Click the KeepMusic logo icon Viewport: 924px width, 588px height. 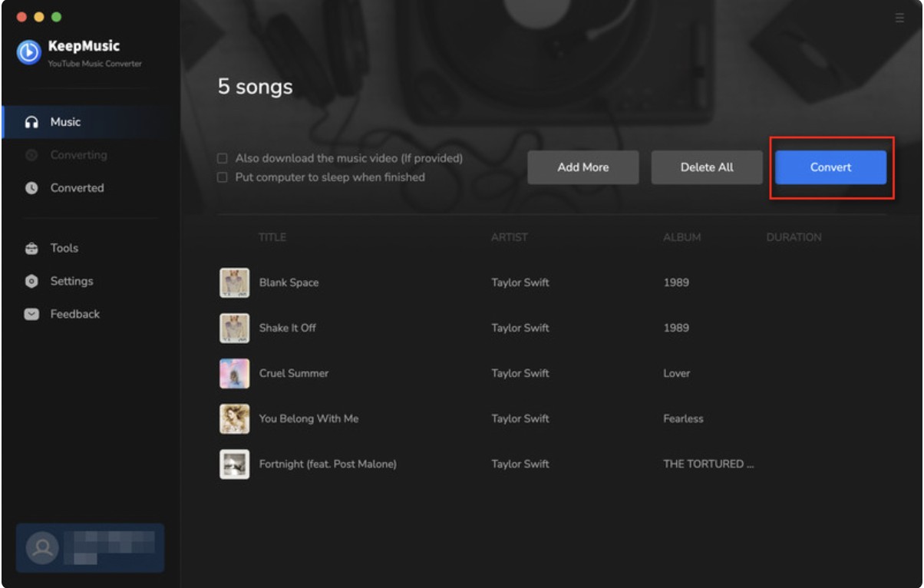29,52
